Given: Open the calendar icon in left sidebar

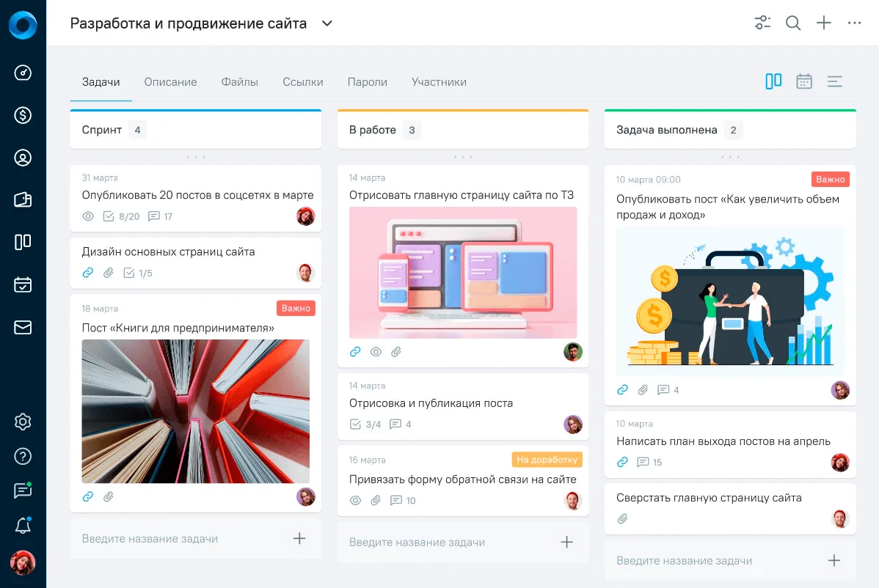Looking at the screenshot, I should (23, 284).
